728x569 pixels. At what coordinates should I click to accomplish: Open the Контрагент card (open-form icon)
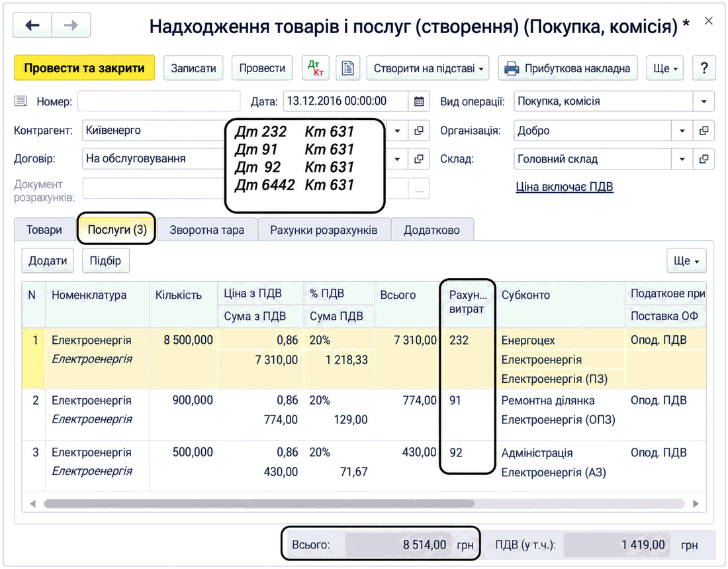419,130
